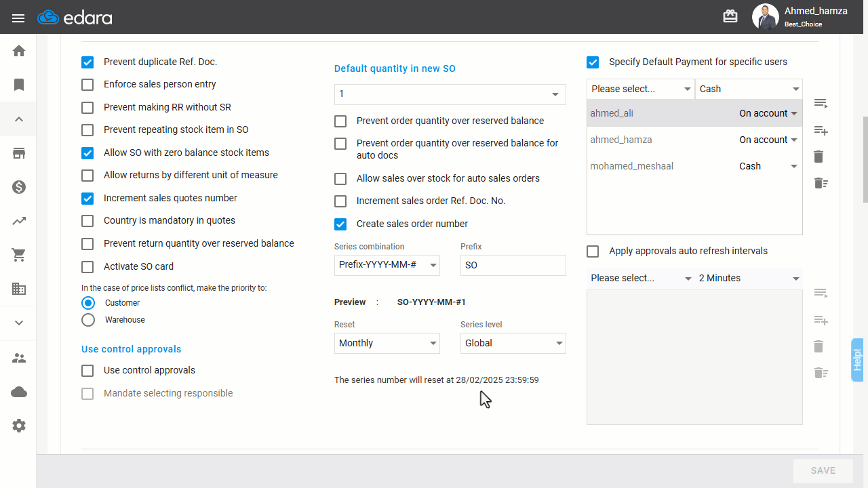Open the store icon in sidebar

pyautogui.click(x=19, y=153)
